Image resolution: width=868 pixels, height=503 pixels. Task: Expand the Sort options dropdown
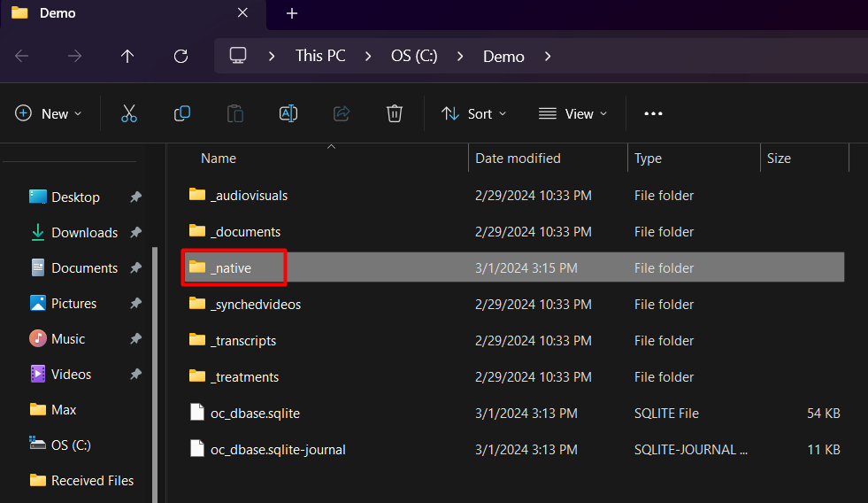point(474,113)
